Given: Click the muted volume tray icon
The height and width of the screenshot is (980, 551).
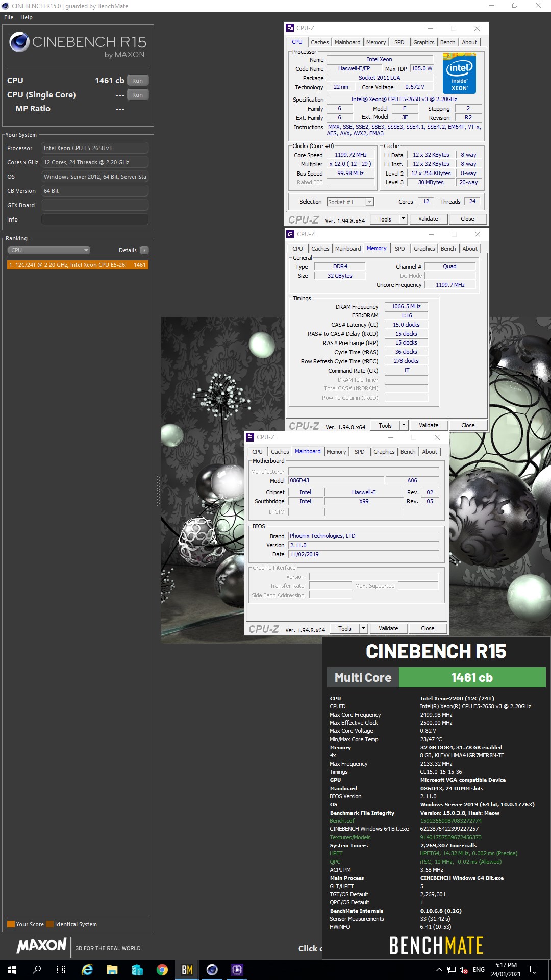Looking at the screenshot, I should click(x=464, y=970).
